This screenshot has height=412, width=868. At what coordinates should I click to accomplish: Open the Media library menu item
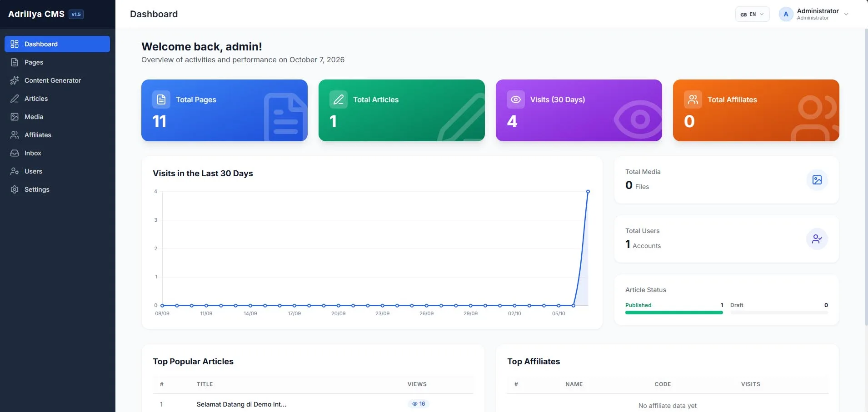57,117
